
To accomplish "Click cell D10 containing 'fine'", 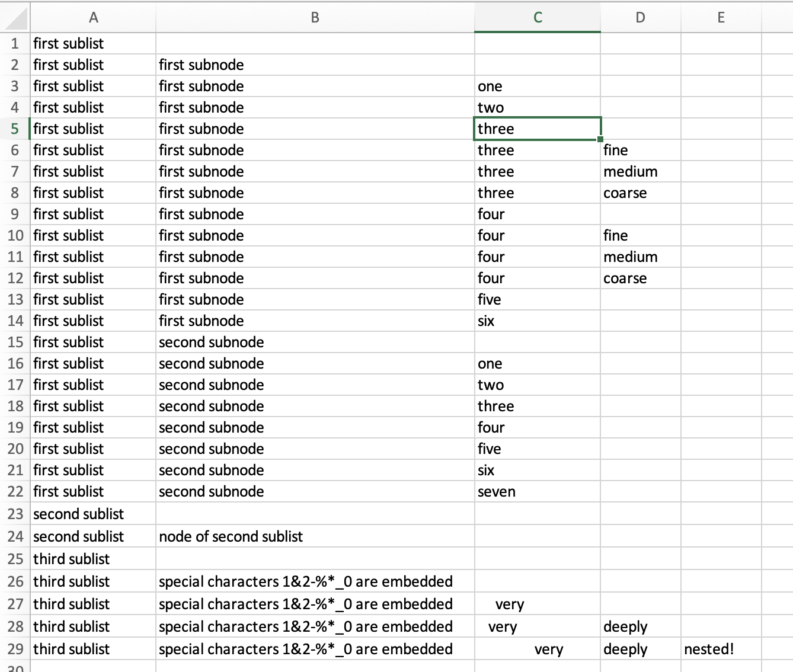I will tap(641, 235).
